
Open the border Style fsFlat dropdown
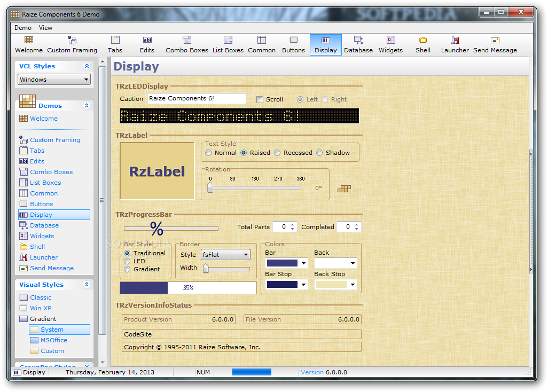click(225, 255)
